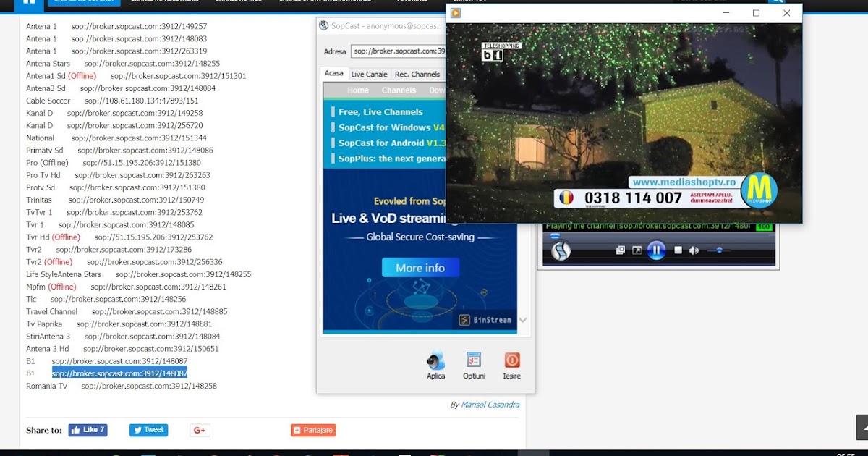
Task: Pause the SopCast player stream
Action: point(656,250)
